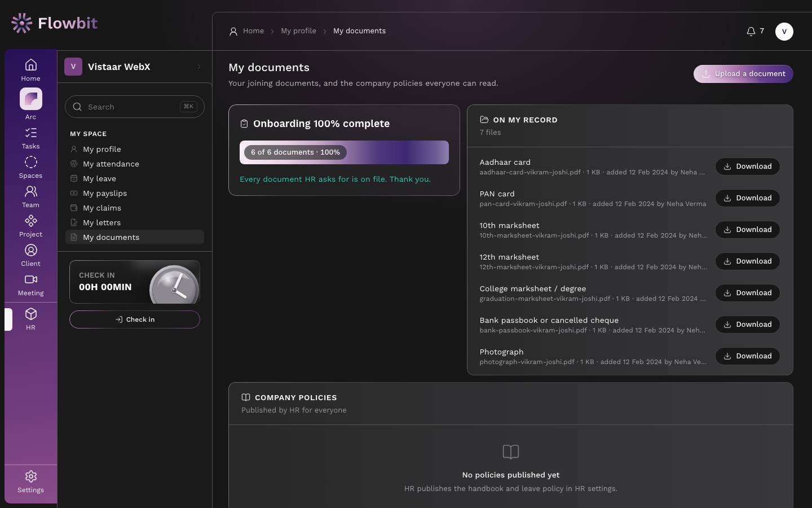Expand the Vistaar WebX workspace chevron
Screen dimensions: 812x508
(x=198, y=67)
